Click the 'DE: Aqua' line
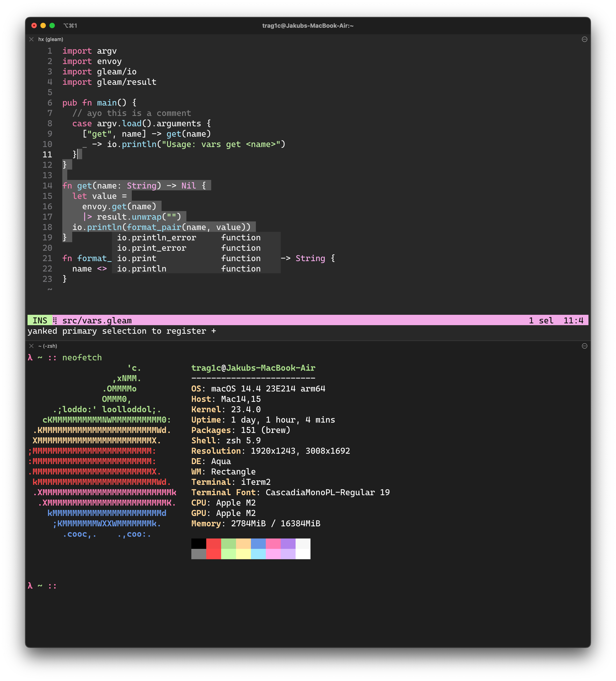The width and height of the screenshot is (616, 681). point(211,461)
